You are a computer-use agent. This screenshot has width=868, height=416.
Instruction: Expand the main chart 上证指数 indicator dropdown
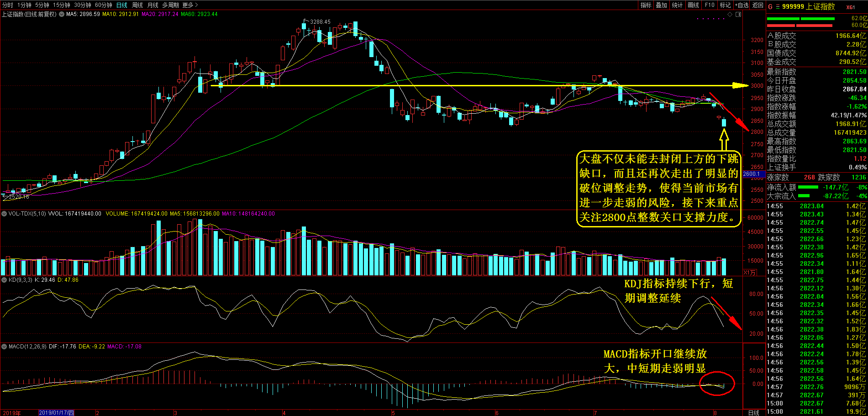pyautogui.click(x=62, y=14)
